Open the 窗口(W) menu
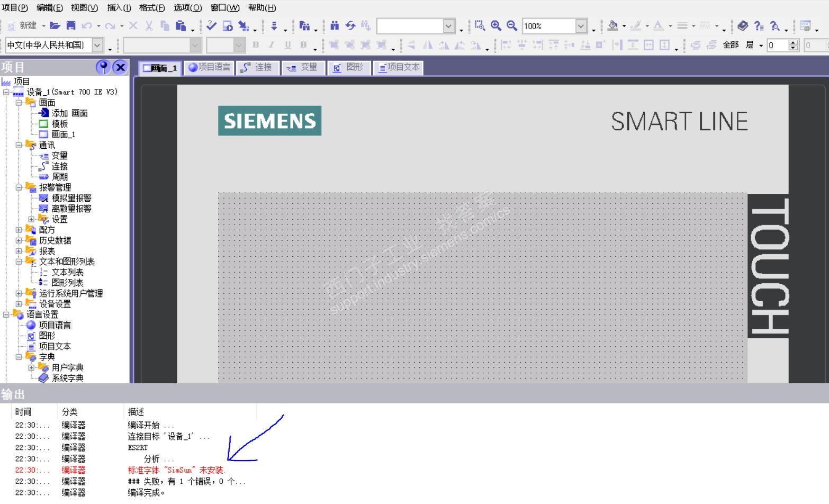 coord(225,7)
